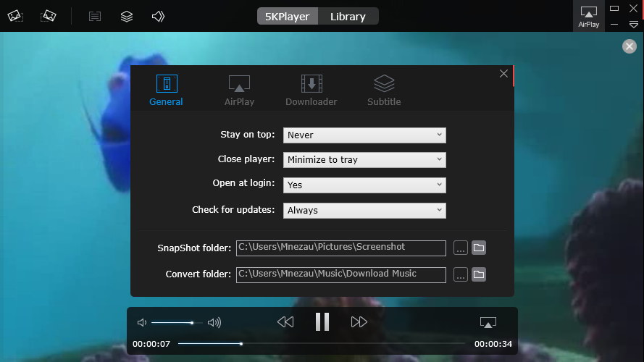Image resolution: width=644 pixels, height=362 pixels.
Task: Rewind the video
Action: pos(285,321)
